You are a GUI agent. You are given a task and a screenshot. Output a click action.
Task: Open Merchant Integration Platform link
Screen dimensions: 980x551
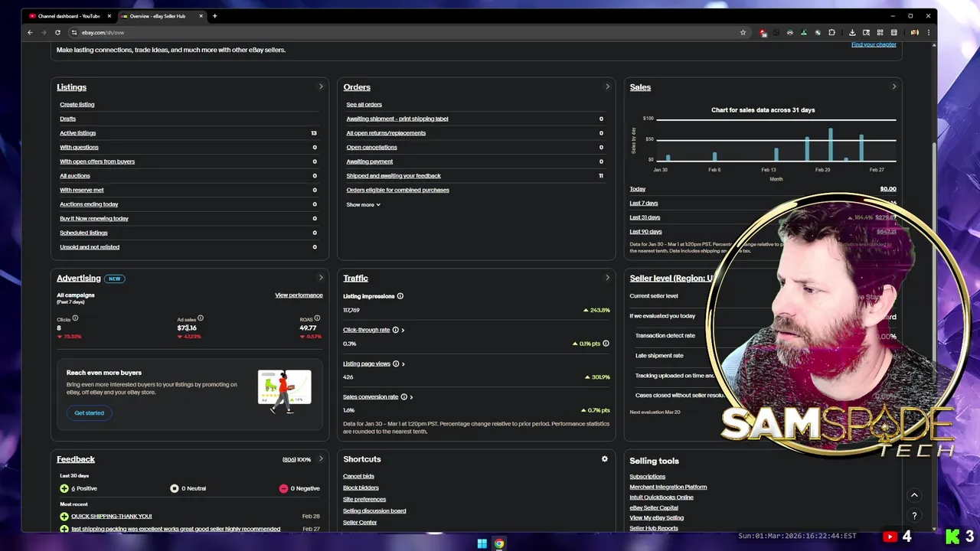pos(668,487)
